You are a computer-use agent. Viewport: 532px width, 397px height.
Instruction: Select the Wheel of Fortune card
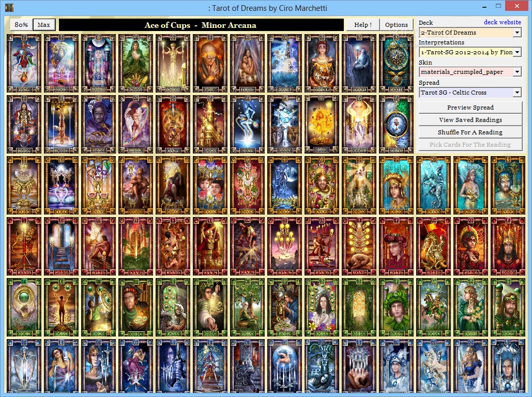(396, 63)
